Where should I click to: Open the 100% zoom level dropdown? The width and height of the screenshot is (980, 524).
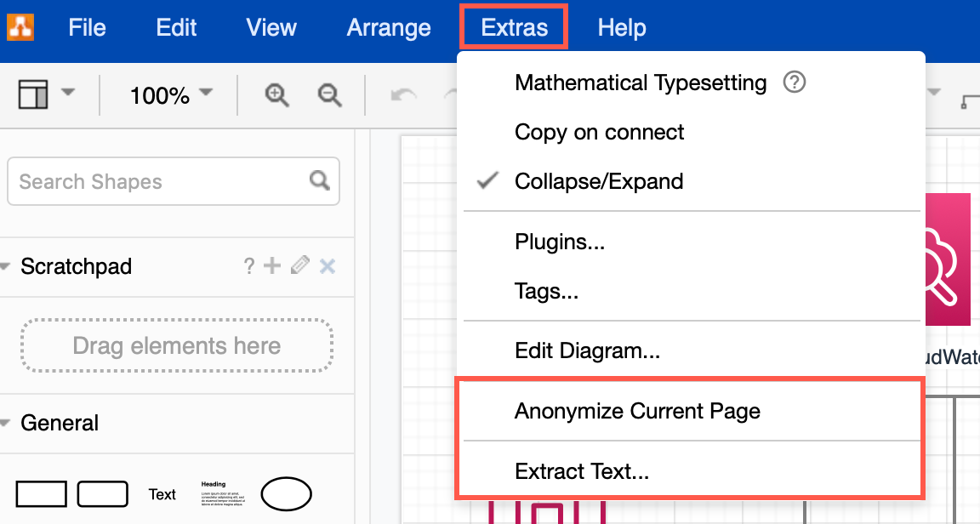[x=167, y=94]
